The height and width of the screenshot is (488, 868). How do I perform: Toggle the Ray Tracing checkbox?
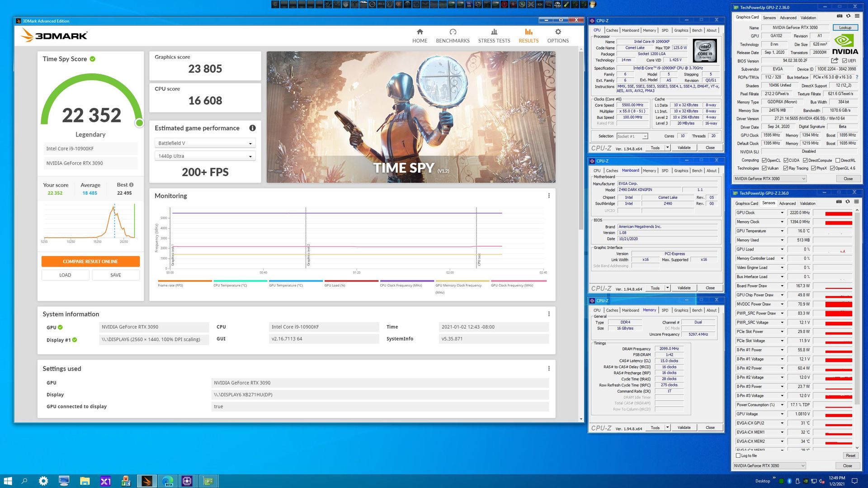pyautogui.click(x=786, y=169)
